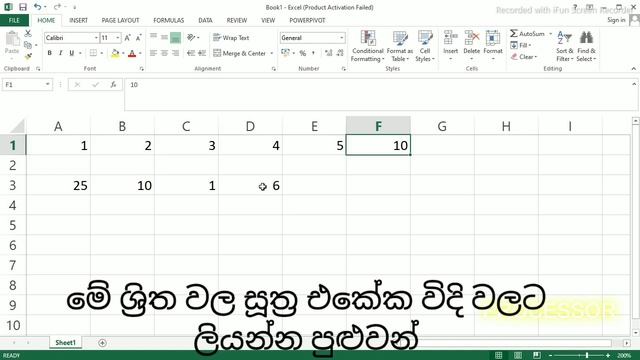
Task: Toggle align text left
Action: pos(153,53)
